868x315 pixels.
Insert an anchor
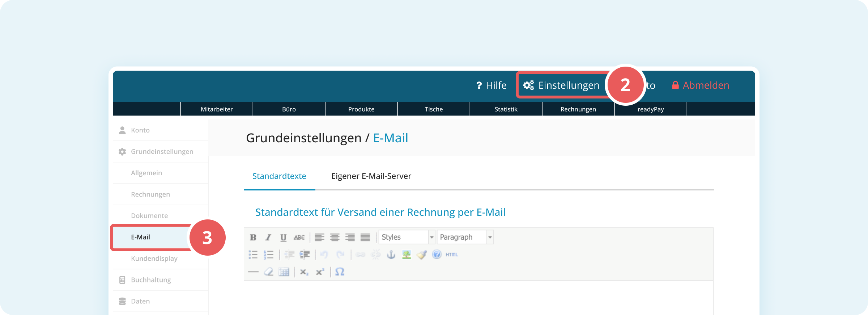[391, 255]
